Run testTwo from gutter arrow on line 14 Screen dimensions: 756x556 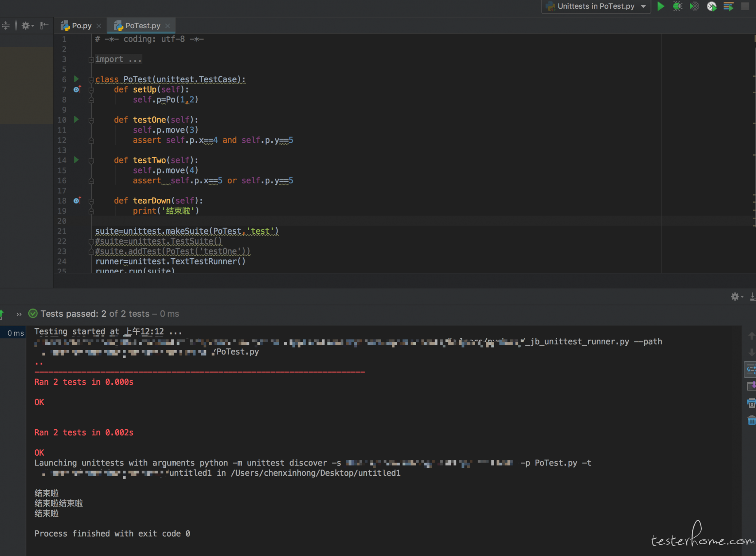(76, 160)
